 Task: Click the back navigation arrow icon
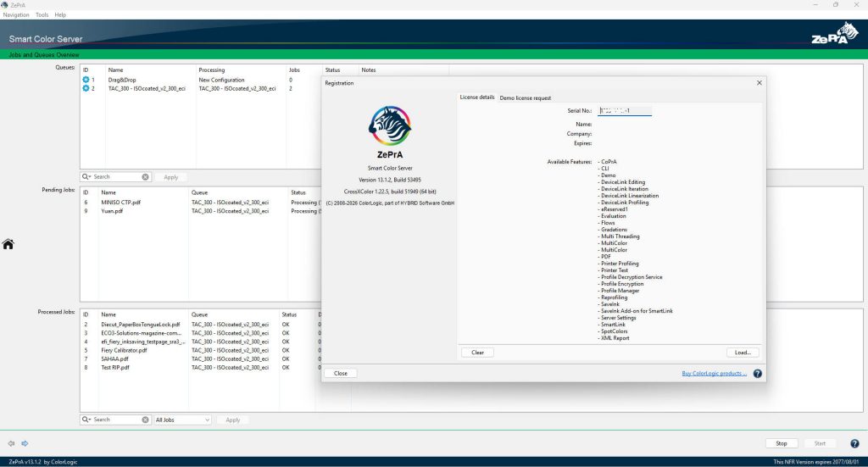11,443
